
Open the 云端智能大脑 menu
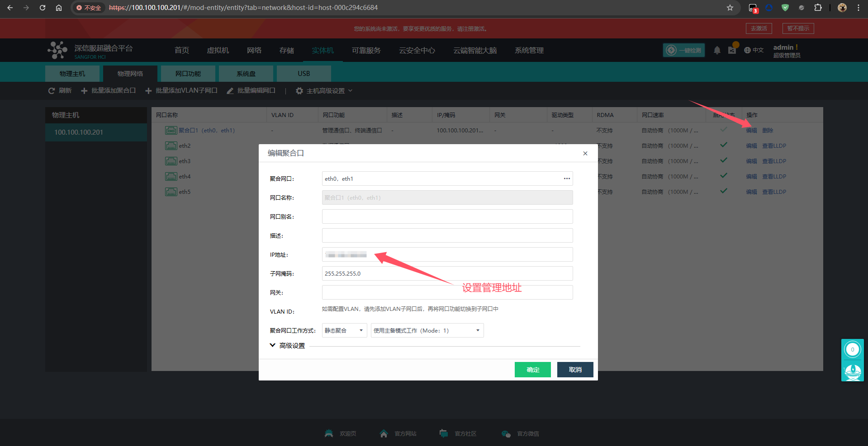tap(475, 50)
